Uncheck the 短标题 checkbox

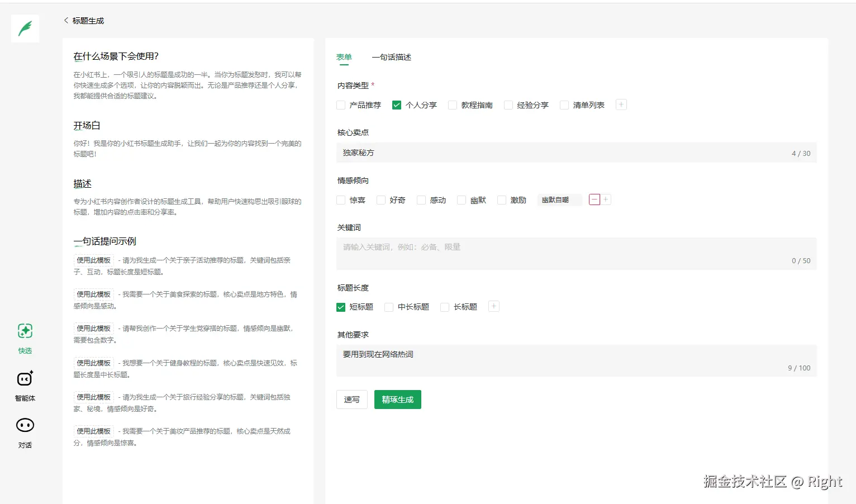(341, 307)
